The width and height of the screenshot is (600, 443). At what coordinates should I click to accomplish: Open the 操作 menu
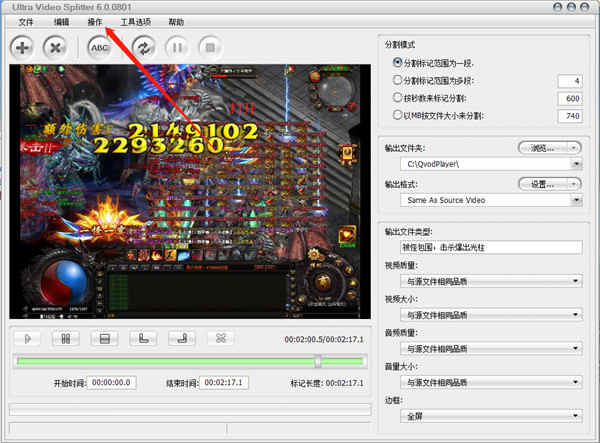pyautogui.click(x=95, y=22)
